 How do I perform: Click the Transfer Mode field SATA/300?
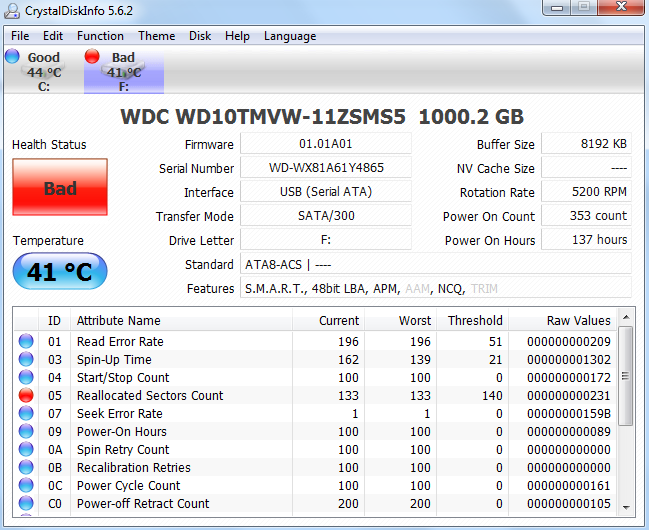(x=326, y=216)
